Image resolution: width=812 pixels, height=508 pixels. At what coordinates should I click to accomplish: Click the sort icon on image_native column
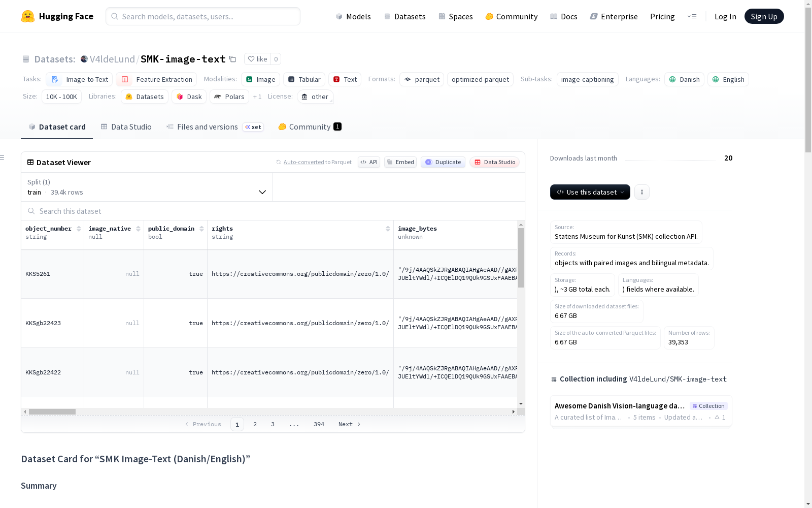pyautogui.click(x=138, y=229)
